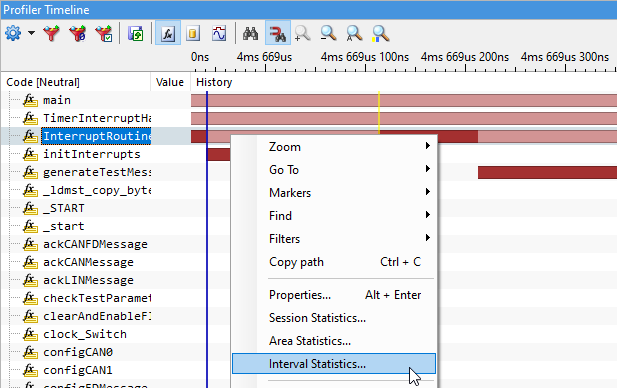The width and height of the screenshot is (617, 388).
Task: Select the clock_Switch function in tree
Action: [x=85, y=334]
